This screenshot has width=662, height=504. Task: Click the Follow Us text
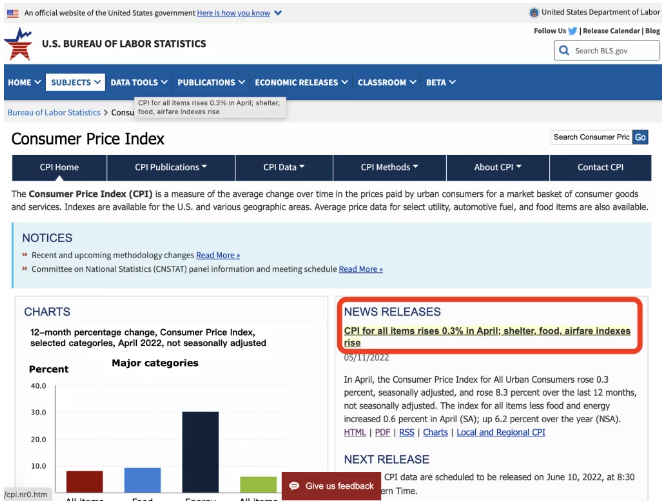coord(550,31)
